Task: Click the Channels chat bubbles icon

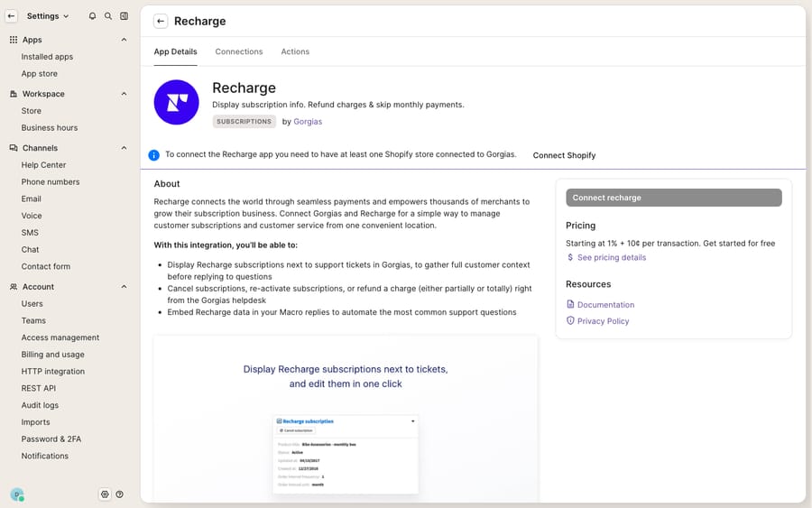Action: pos(14,148)
